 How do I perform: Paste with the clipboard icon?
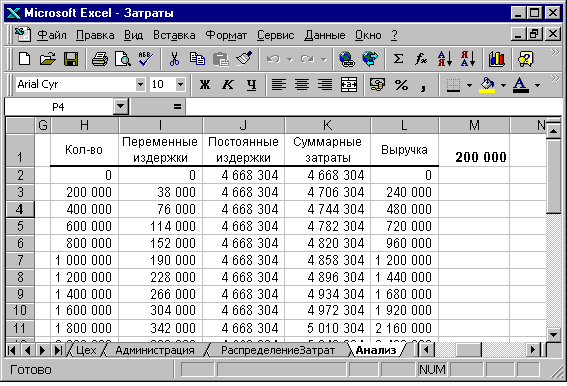point(221,59)
